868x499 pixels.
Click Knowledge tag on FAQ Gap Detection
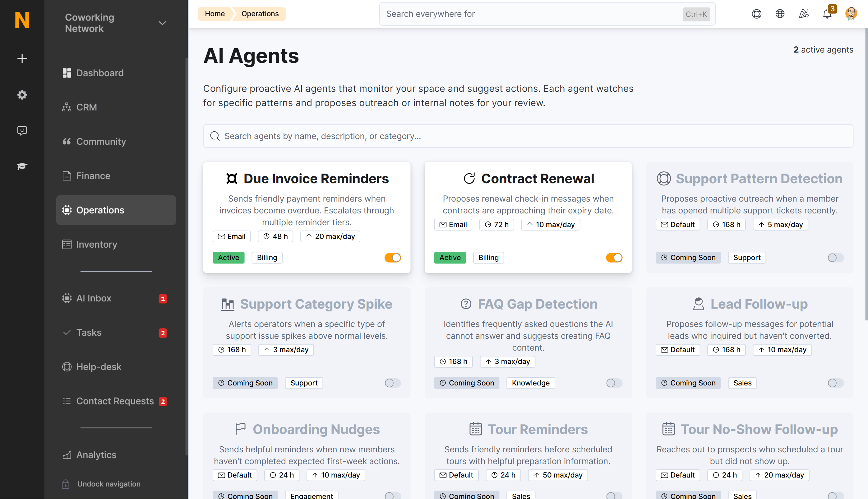531,383
